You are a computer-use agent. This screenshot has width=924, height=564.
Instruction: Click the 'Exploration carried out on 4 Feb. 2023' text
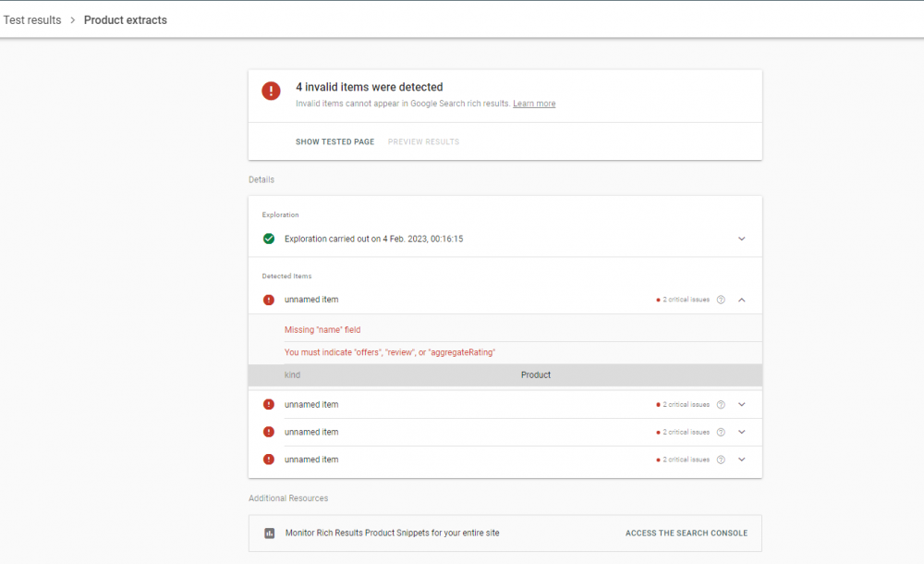tap(373, 239)
